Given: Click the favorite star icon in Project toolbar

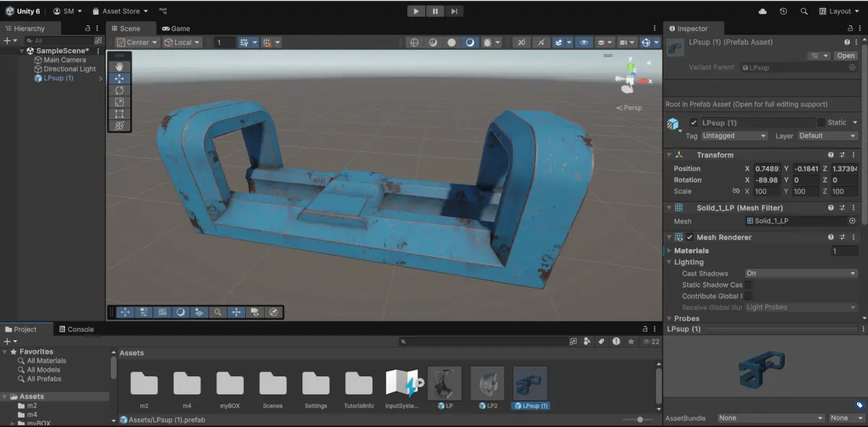Looking at the screenshot, I should [631, 342].
